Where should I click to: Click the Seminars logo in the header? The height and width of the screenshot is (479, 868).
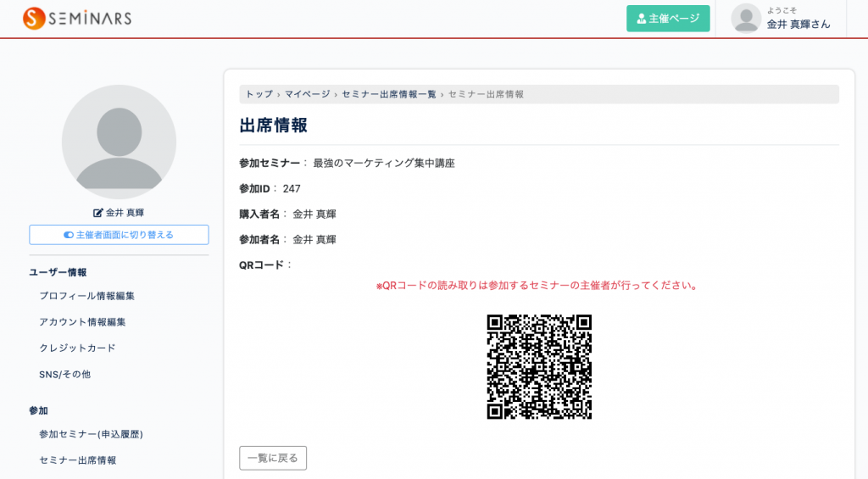coord(77,19)
